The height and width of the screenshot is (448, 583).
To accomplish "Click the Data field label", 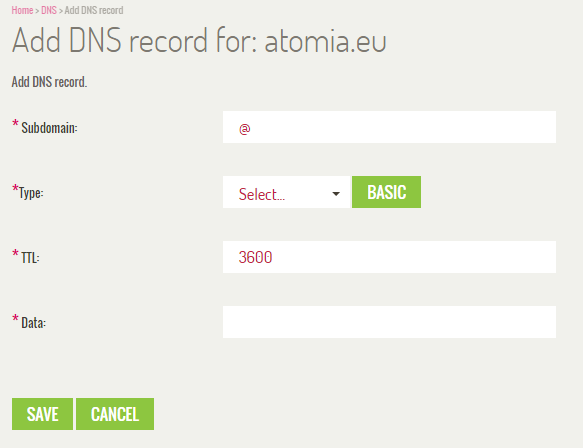I will (x=33, y=323).
